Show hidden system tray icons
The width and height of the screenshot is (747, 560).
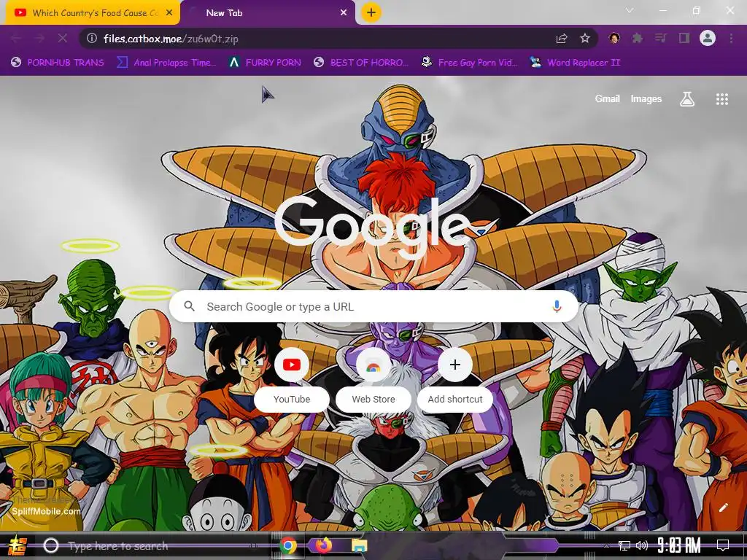pos(606,545)
